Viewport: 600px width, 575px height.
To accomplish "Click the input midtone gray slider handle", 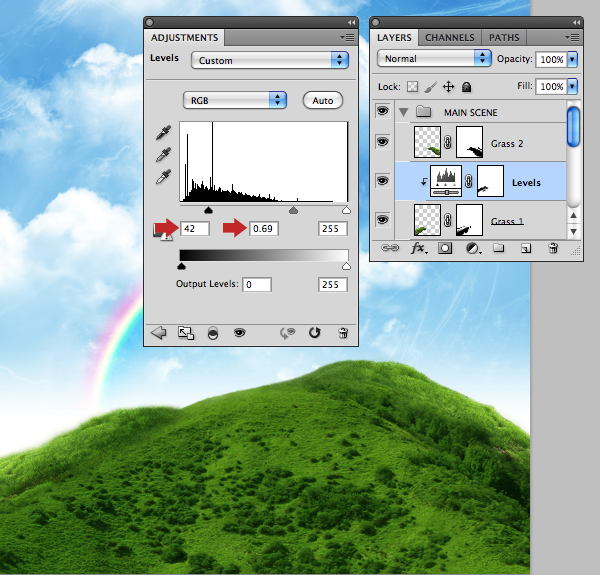I will 293,210.
